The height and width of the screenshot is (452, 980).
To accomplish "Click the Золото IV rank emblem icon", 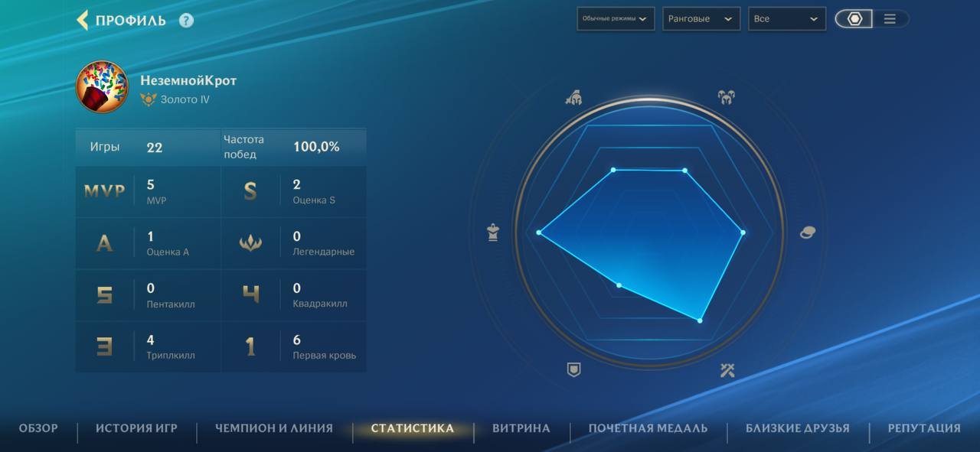I will pos(149,99).
